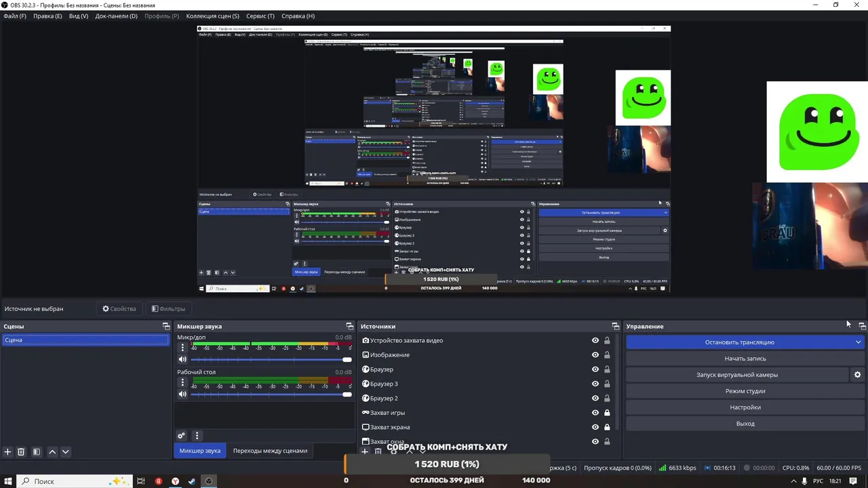The height and width of the screenshot is (488, 868).
Task: Open the Windows Start menu
Action: [x=7, y=481]
